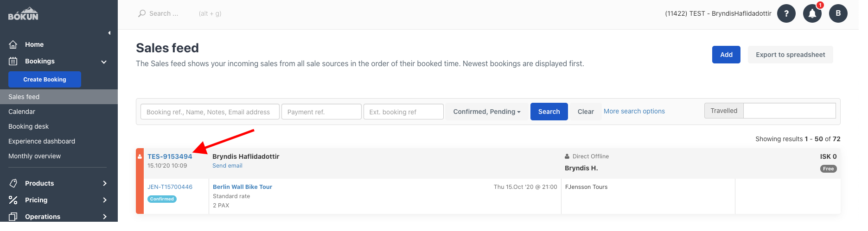Collapse the sidebar with the arrow icon
The image size is (868, 231).
point(109,33)
